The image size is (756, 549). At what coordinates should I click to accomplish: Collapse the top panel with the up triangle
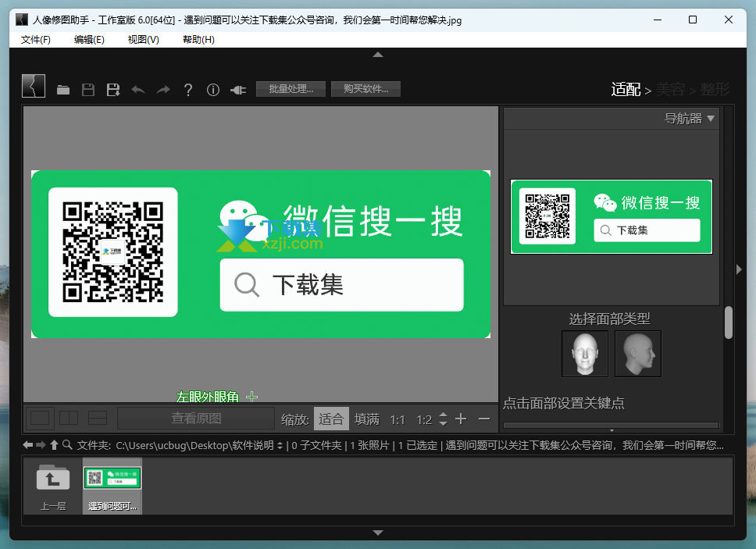[x=378, y=55]
